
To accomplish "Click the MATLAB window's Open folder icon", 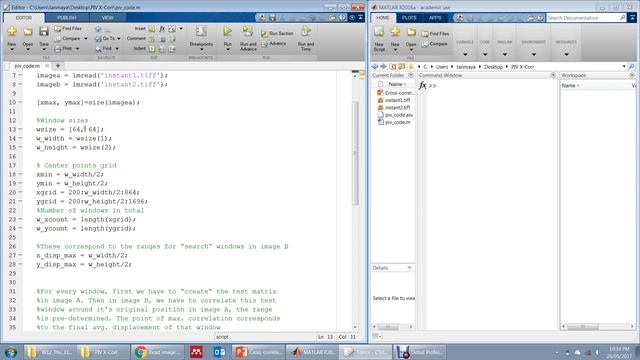I will coord(411,32).
